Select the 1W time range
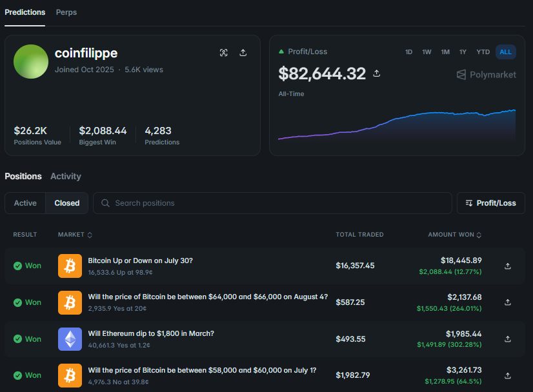Viewport: 533px width, 392px height. point(427,52)
